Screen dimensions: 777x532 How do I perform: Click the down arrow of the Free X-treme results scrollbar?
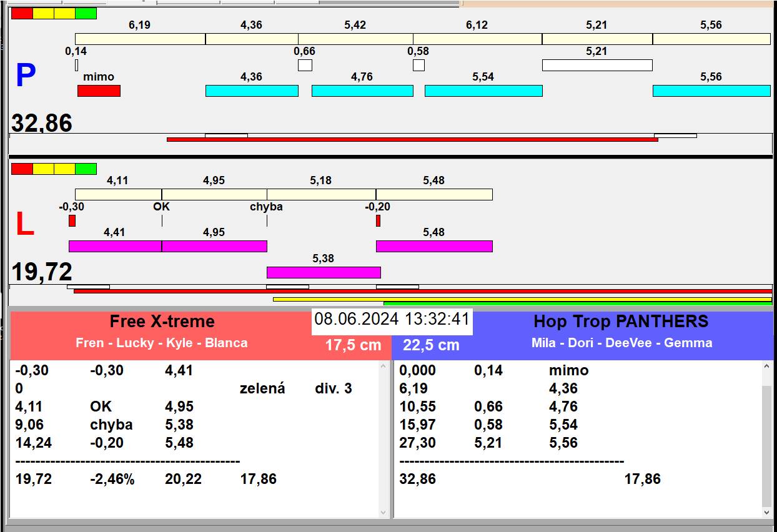(x=384, y=512)
